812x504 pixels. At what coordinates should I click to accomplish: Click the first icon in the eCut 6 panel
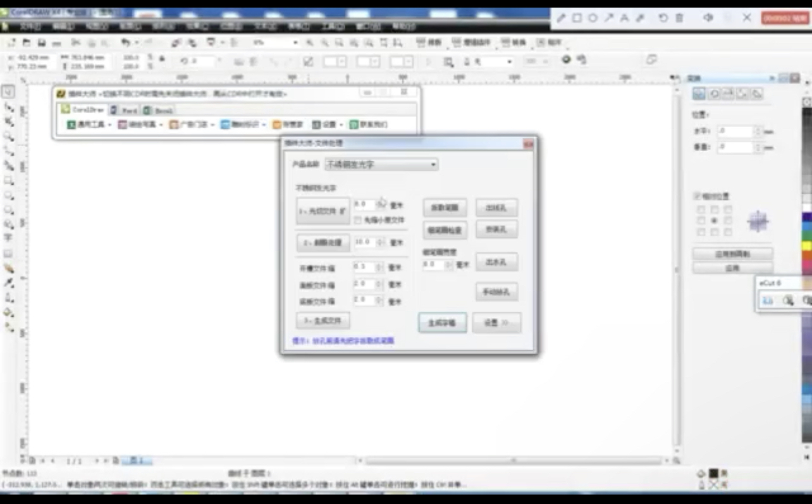(x=768, y=300)
